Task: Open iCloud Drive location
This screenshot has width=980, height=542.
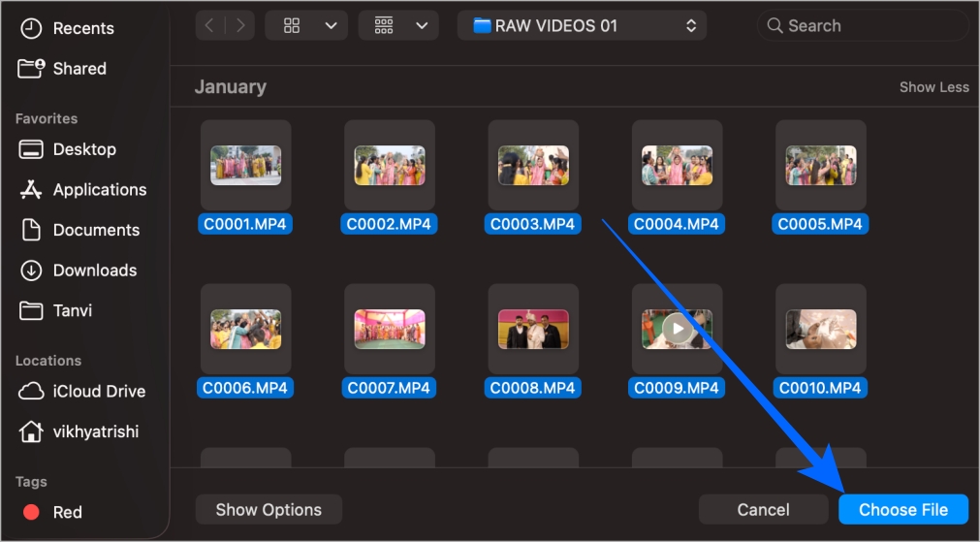Action: (x=82, y=392)
